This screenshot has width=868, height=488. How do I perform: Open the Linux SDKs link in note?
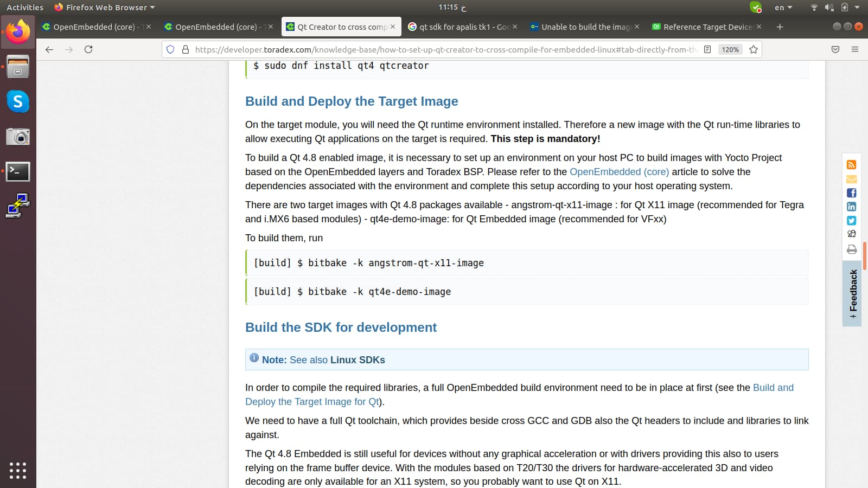click(x=358, y=360)
